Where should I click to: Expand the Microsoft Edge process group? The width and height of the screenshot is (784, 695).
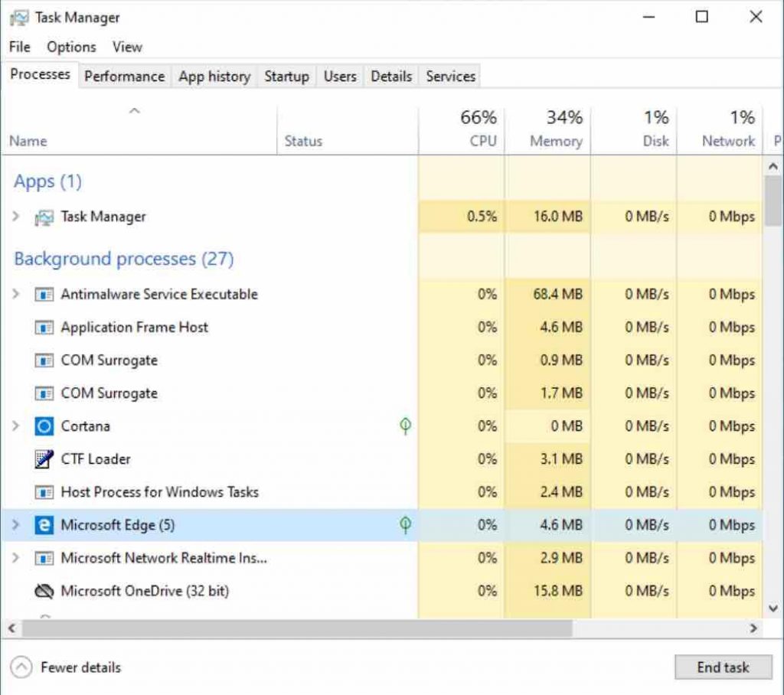[15, 525]
